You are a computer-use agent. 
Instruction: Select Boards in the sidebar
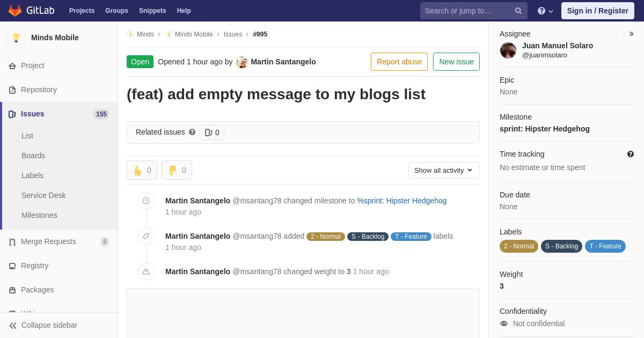33,156
